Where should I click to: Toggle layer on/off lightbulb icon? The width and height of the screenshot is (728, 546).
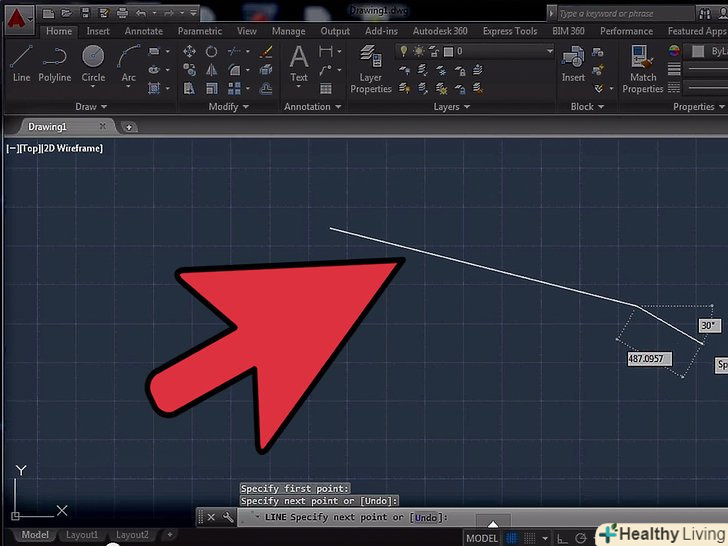pos(404,51)
